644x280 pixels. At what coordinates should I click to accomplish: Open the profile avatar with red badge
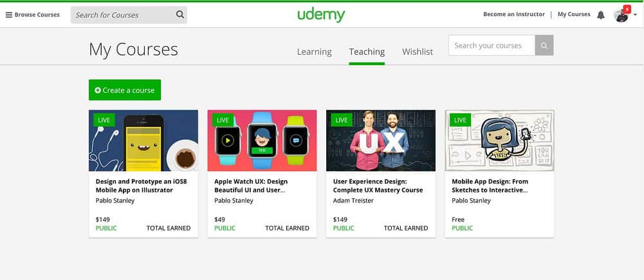pos(622,14)
